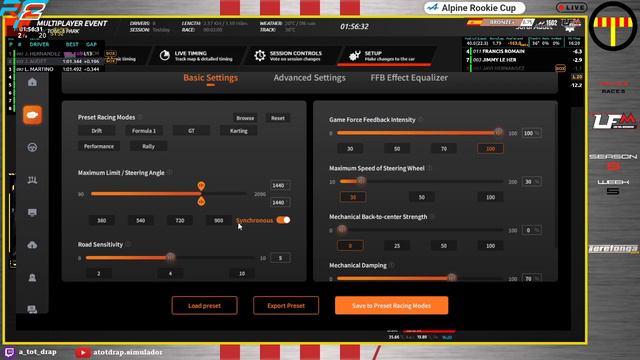640x360 pixels.
Task: Click the Session Controls gear icon
Action: pos(260,56)
